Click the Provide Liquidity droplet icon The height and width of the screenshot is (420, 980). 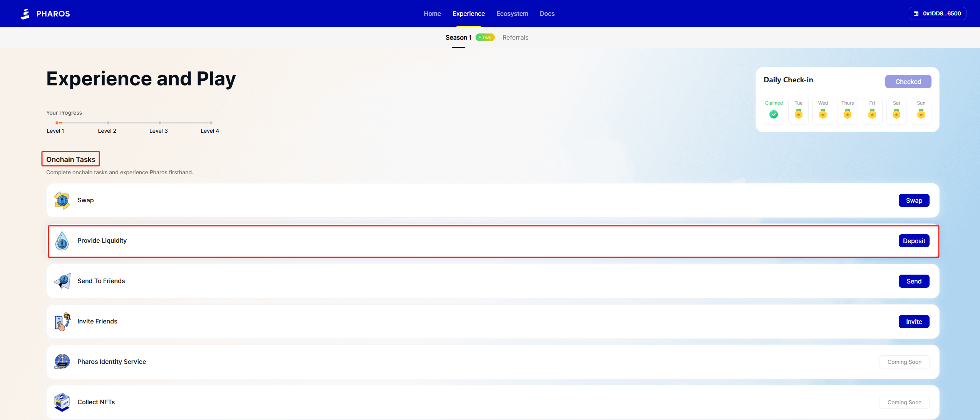pos(62,241)
